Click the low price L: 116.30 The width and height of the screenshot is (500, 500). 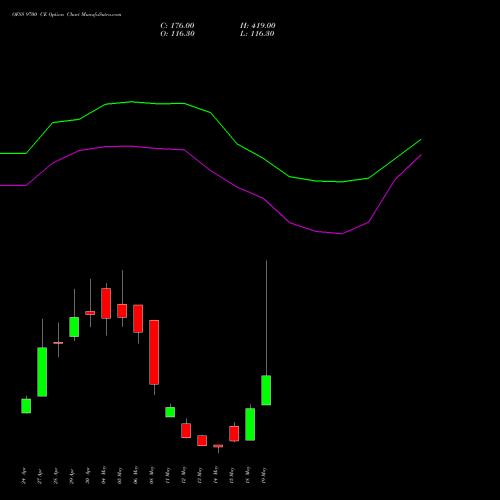257,34
